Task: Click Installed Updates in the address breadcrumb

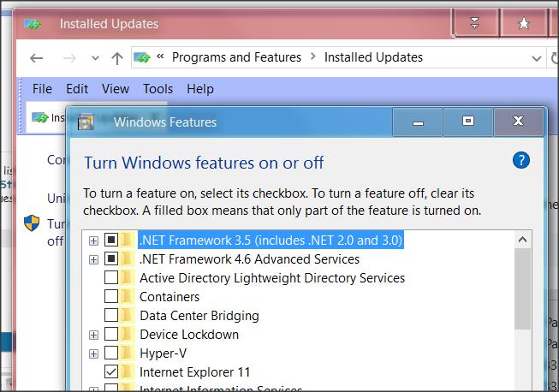Action: 373,57
